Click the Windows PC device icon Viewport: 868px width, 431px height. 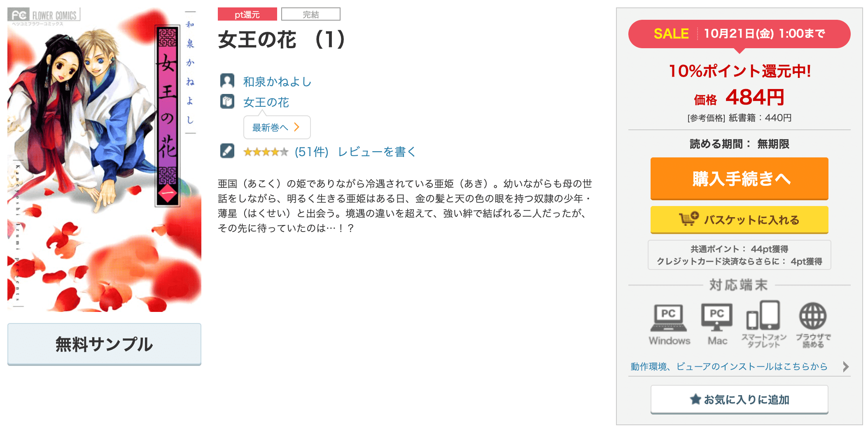[x=669, y=318]
